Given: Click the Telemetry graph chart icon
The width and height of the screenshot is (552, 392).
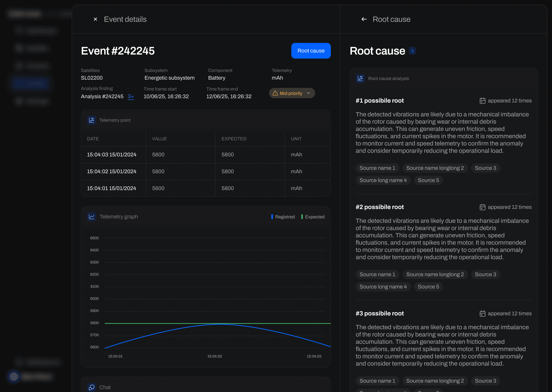Looking at the screenshot, I should point(92,217).
